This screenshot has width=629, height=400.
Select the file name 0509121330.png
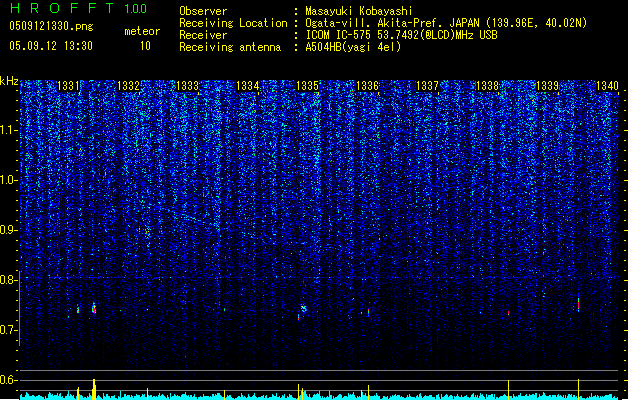pyautogui.click(x=51, y=26)
